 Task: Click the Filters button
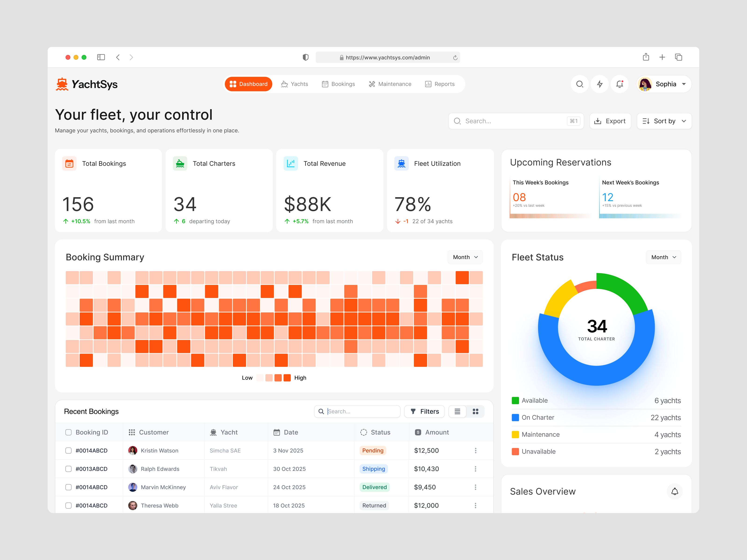point(424,411)
